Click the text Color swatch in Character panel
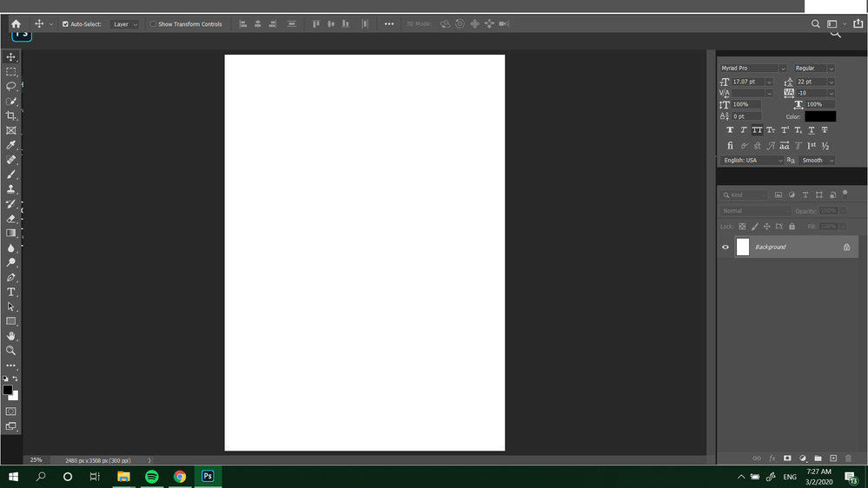The image size is (868, 488). point(820,116)
